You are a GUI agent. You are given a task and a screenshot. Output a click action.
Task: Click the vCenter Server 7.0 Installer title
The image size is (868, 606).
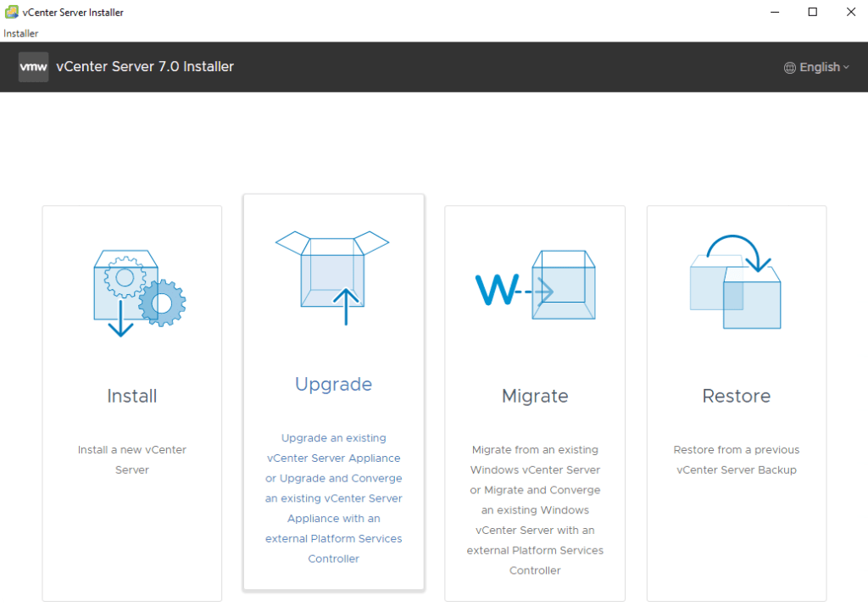pyautogui.click(x=145, y=67)
